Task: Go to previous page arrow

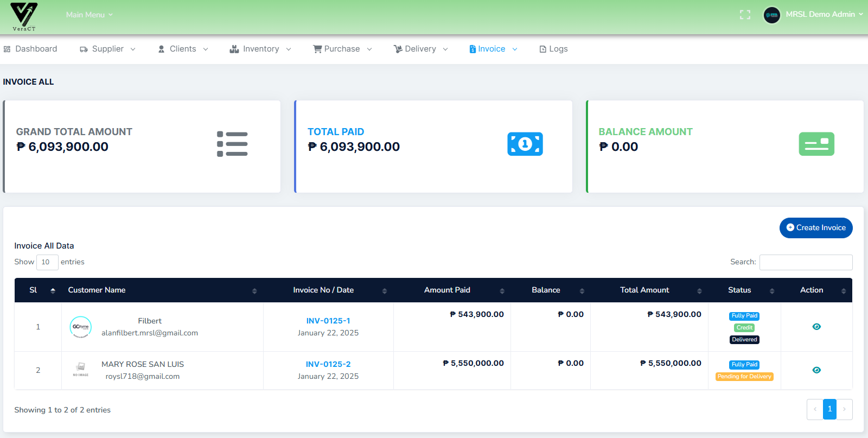Action: [815, 409]
